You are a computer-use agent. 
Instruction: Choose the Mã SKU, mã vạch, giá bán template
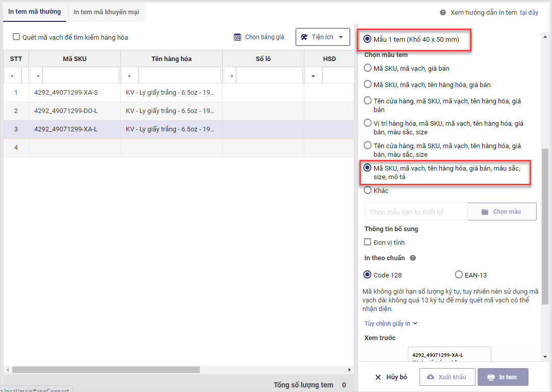(367, 68)
